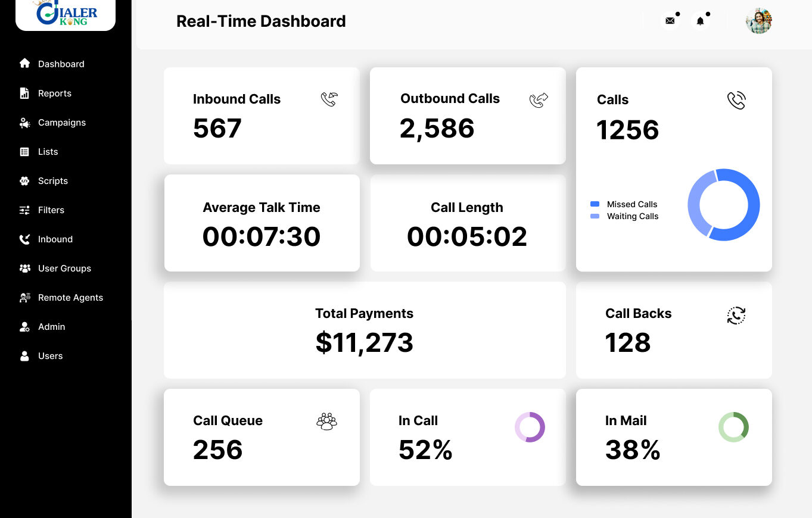Open User Groups in the sidebar
This screenshot has height=518, width=812.
pyautogui.click(x=64, y=269)
